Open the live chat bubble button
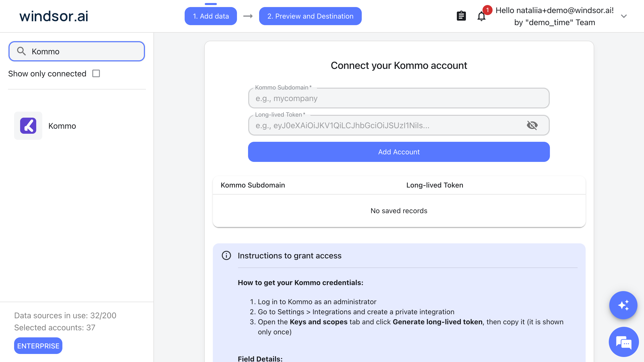Screen dimensions: 644x362 [x=624, y=342]
